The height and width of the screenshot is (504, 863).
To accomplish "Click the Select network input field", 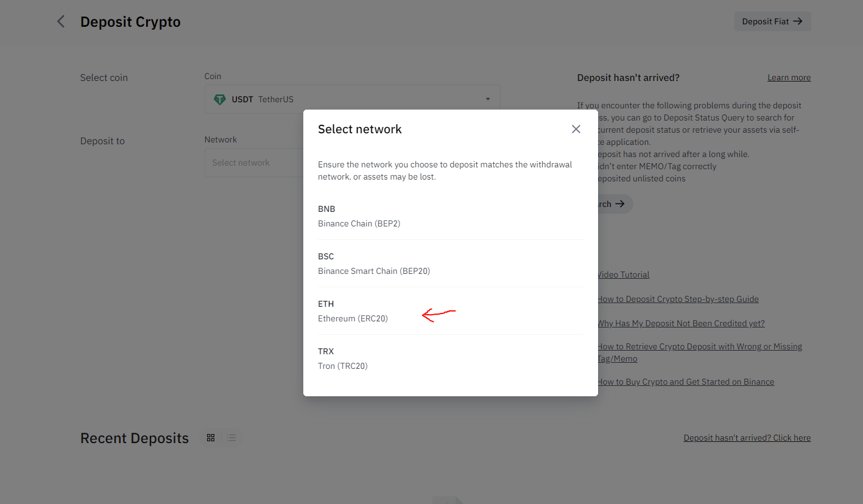I will click(x=254, y=163).
